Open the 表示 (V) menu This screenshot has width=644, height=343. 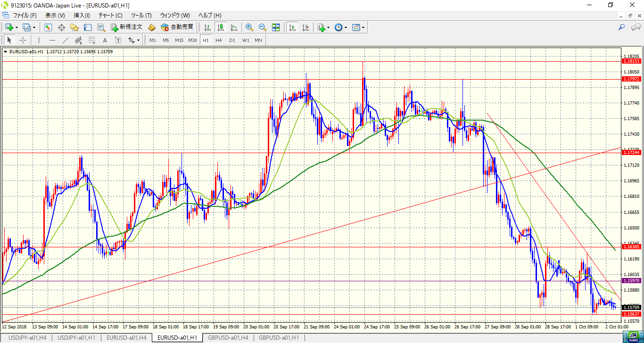point(55,16)
